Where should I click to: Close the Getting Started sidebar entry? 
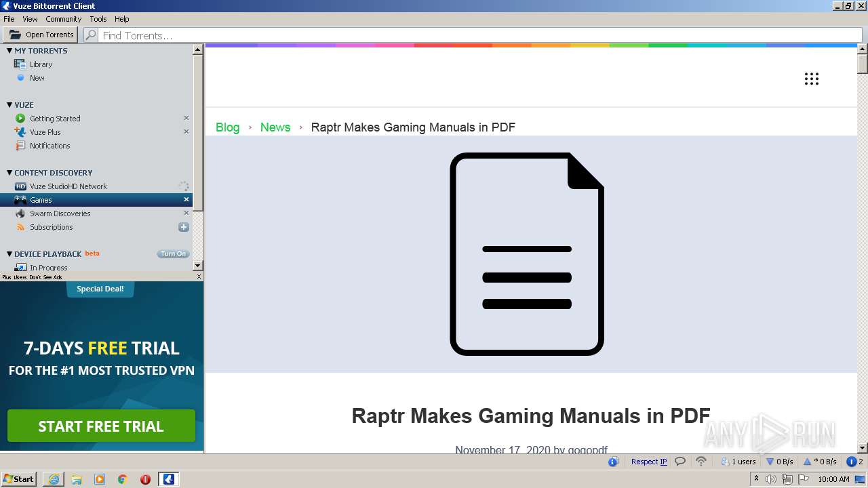(x=186, y=118)
